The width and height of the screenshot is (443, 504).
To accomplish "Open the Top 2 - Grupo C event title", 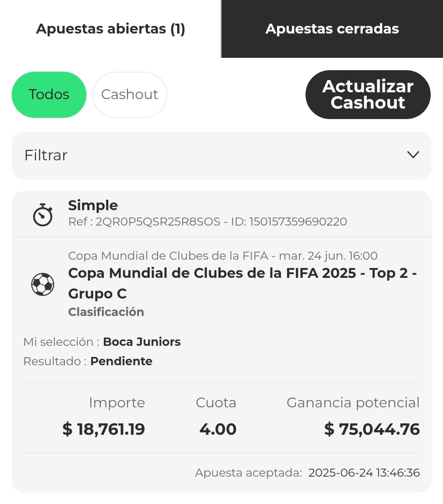I will point(242,283).
